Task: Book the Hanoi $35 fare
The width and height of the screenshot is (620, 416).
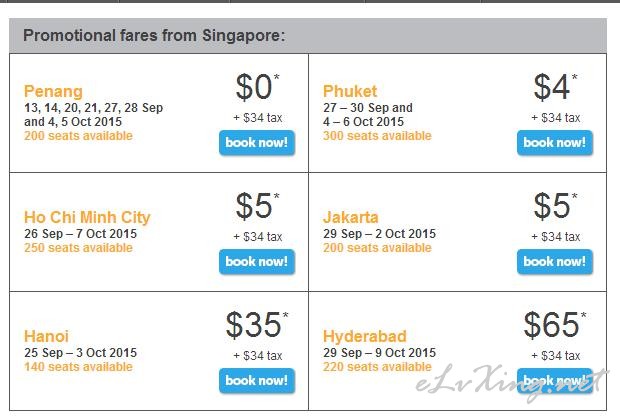Action: 257,380
